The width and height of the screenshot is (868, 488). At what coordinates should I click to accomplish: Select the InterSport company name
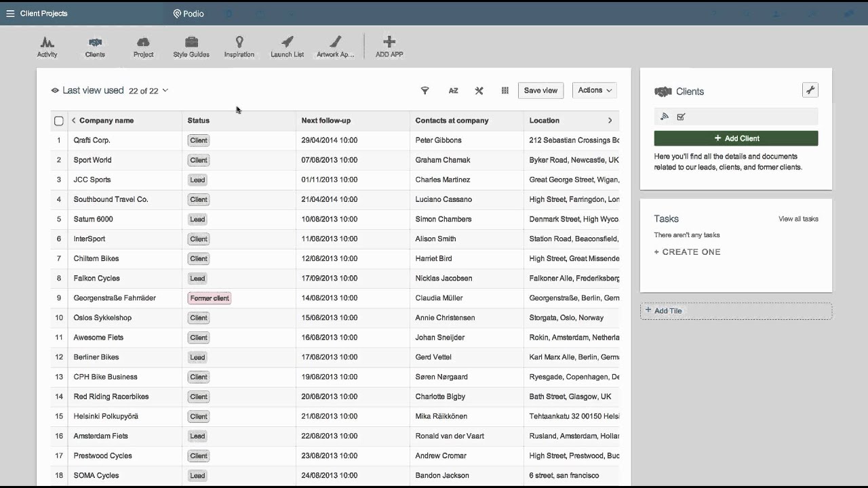(89, 239)
